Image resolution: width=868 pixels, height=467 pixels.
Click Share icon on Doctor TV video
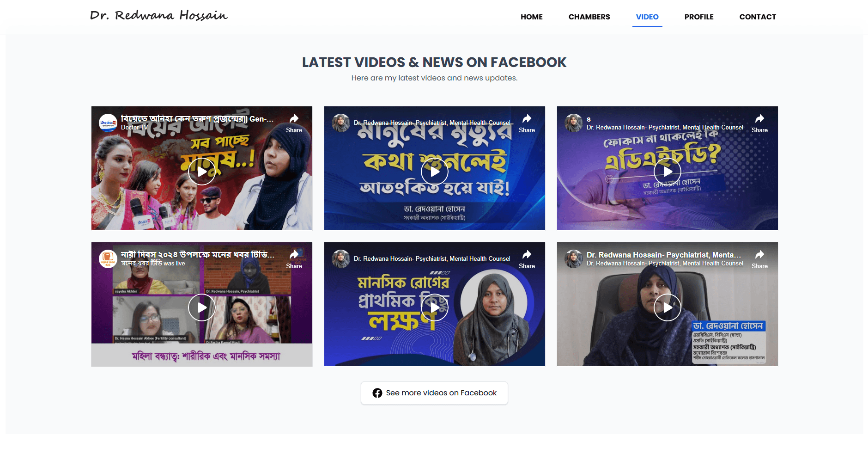pos(294,123)
